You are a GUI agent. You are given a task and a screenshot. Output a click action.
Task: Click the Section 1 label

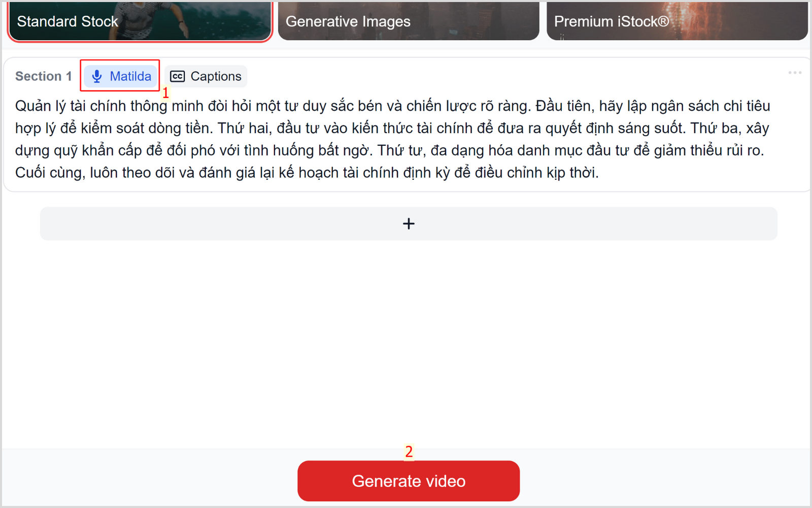click(x=44, y=76)
